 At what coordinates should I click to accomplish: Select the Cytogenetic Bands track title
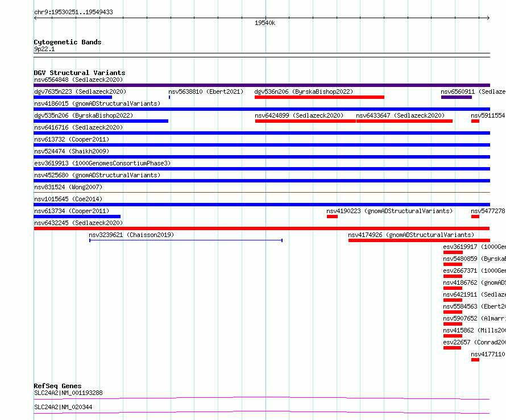(68, 42)
